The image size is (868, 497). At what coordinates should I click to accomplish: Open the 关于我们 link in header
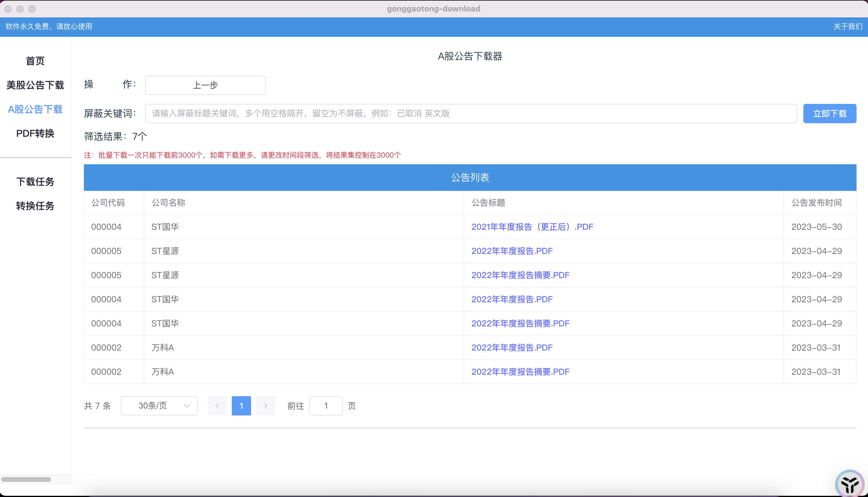[847, 27]
